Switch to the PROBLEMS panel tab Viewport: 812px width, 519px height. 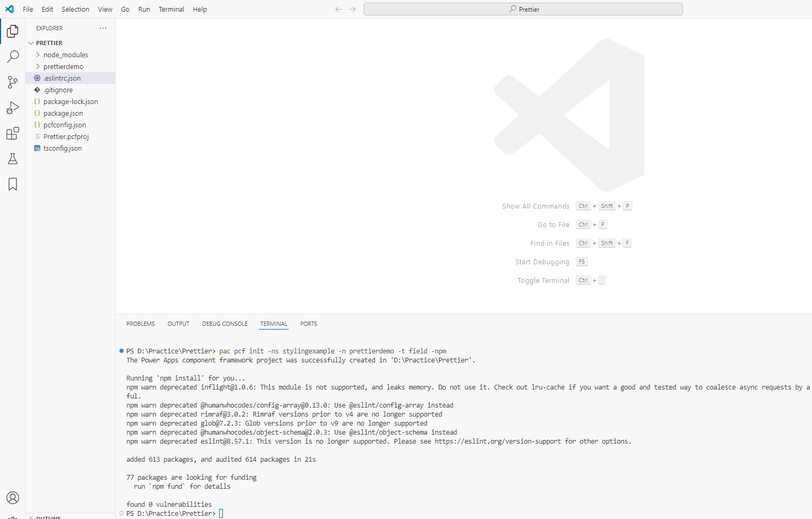(x=141, y=324)
